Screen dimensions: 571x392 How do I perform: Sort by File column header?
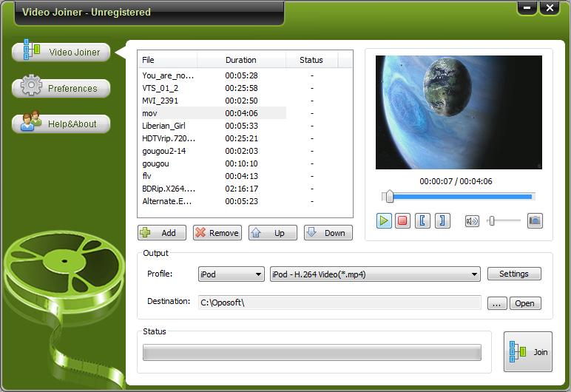[168, 60]
